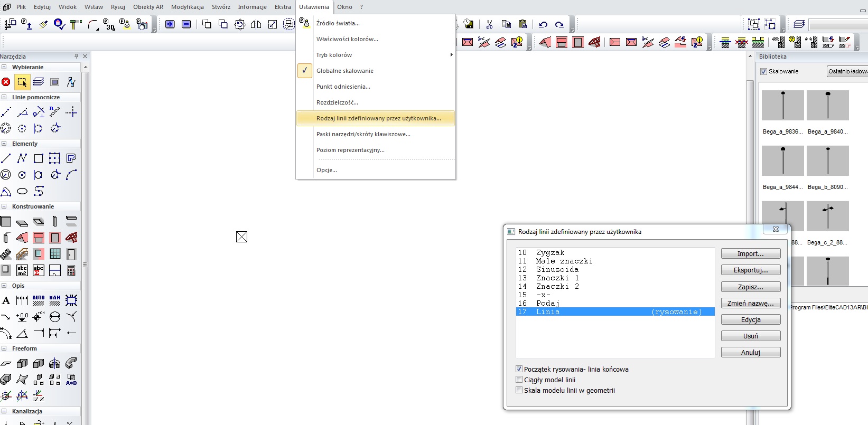Click the red cancel icon in Wybieranie
The width and height of the screenshot is (868, 425).
click(x=6, y=82)
